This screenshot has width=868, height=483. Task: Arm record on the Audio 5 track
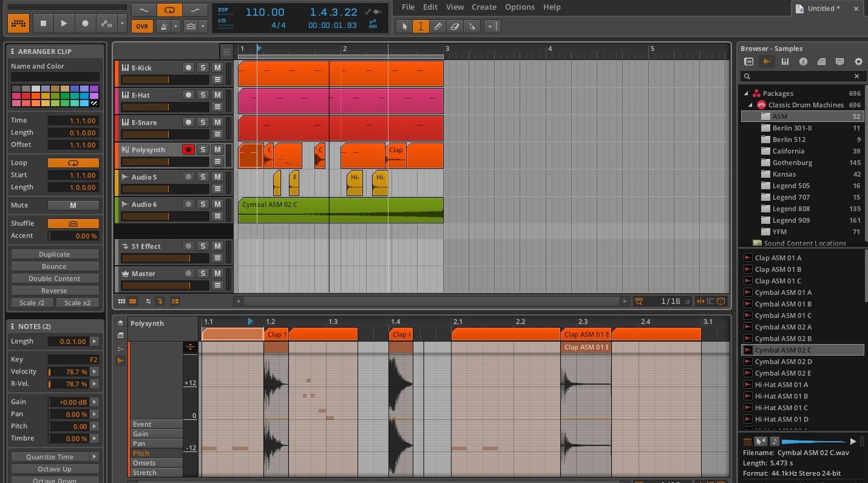click(188, 177)
